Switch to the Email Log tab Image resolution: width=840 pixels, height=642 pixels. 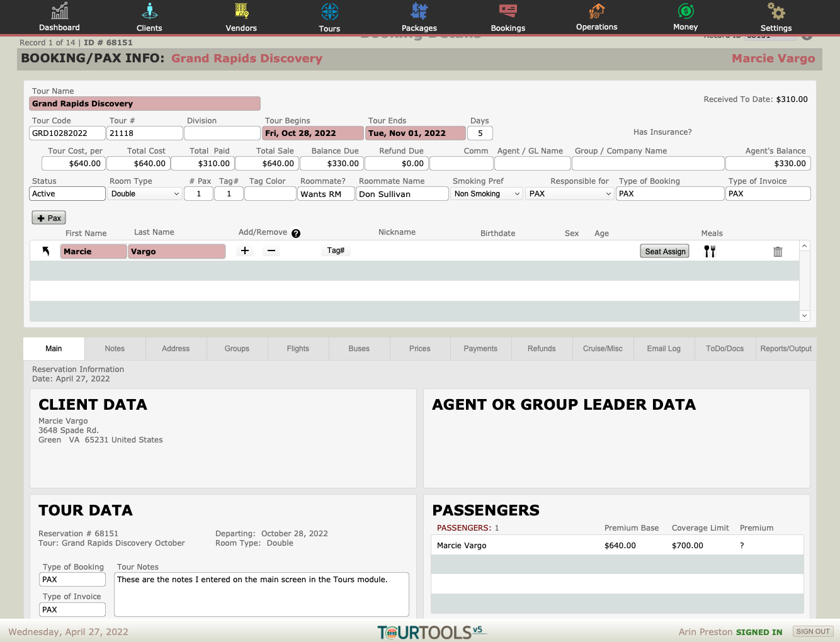pos(664,349)
